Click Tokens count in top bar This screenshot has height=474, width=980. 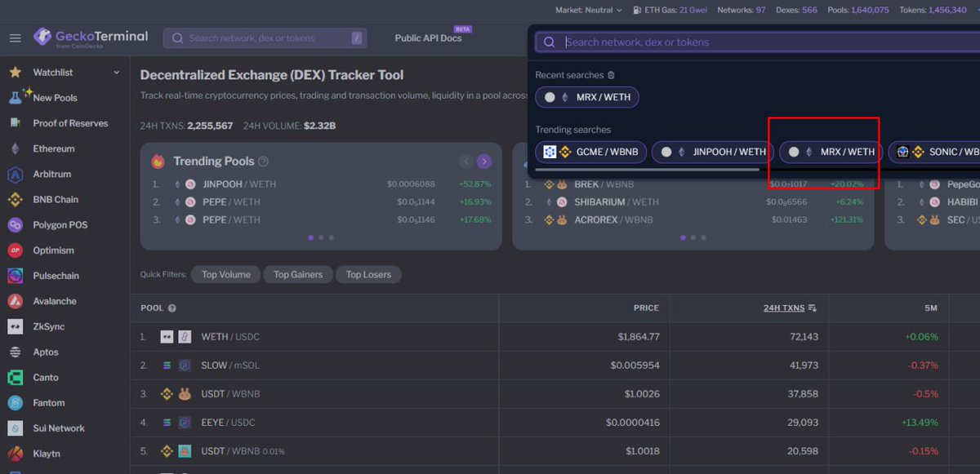932,10
